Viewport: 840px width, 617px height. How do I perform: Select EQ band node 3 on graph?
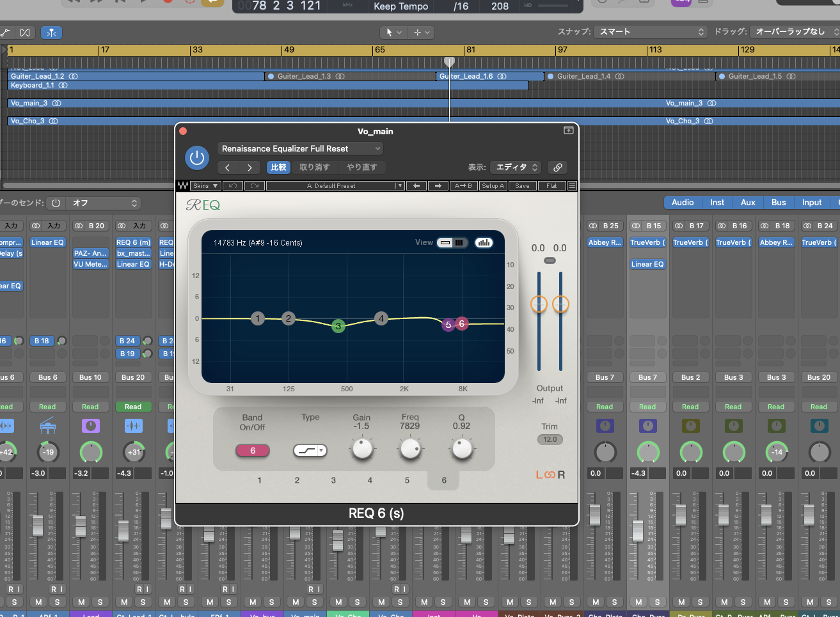(338, 326)
